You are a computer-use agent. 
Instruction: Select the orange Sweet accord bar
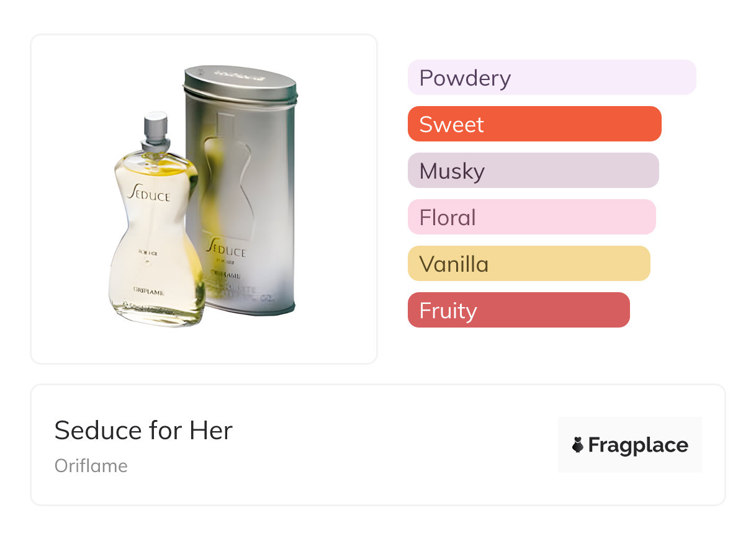[x=534, y=124]
